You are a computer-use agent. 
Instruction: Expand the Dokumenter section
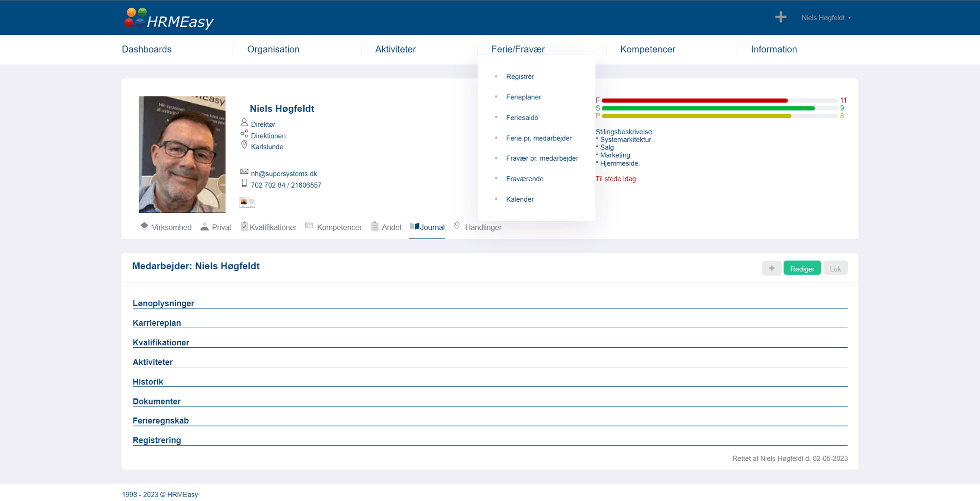coord(490,402)
